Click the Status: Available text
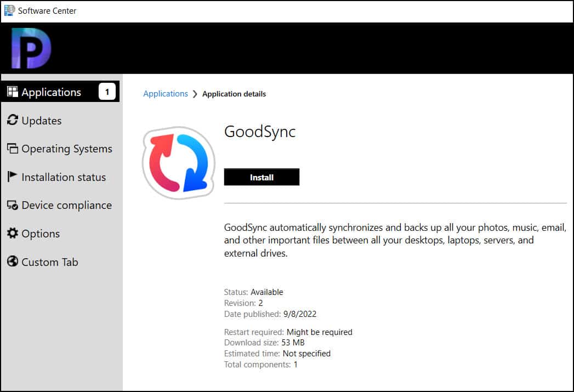Viewport: 574px width, 392px height. tap(254, 292)
